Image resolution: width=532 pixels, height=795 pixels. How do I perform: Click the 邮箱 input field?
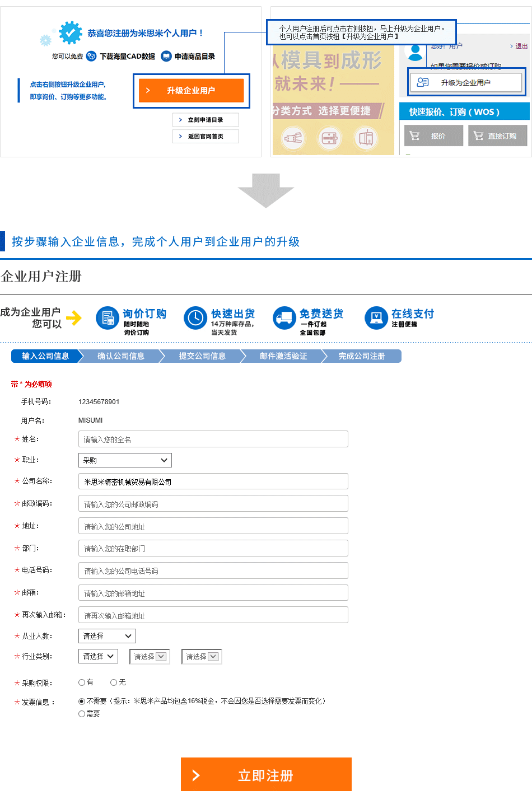213,593
